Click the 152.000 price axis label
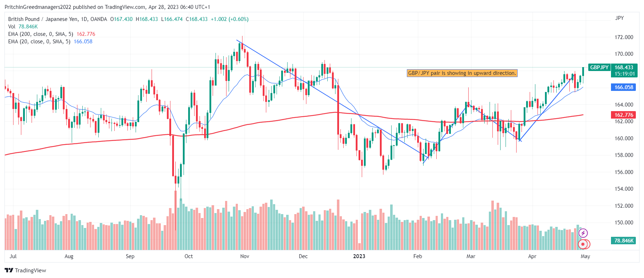The width and height of the screenshot is (644, 278). [624, 206]
